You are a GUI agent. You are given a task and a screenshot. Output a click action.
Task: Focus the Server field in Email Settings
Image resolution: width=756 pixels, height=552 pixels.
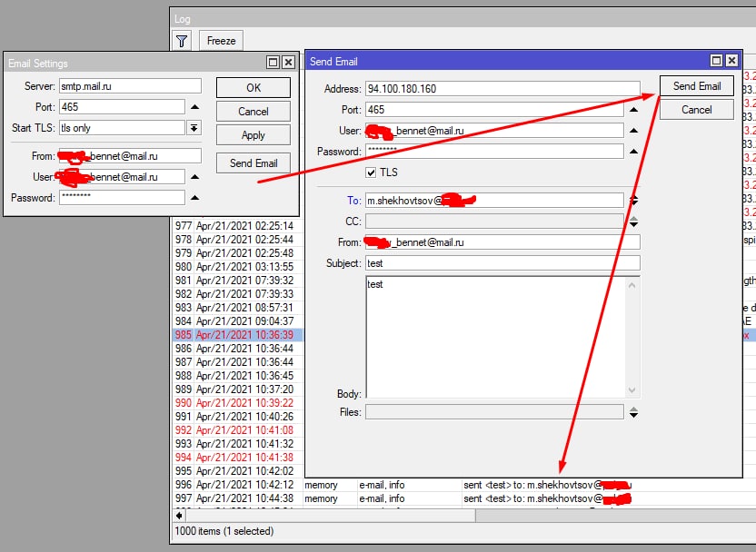pos(130,86)
